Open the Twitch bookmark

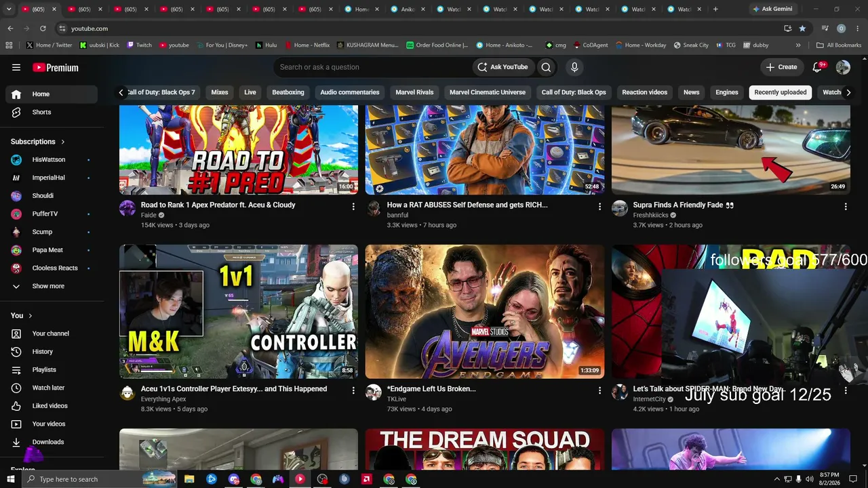click(138, 45)
